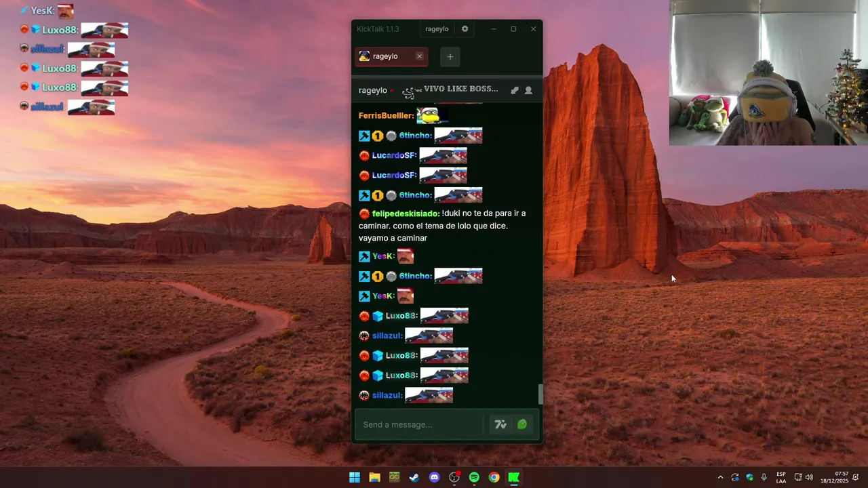Open KickTalk settings via the gear icon
Viewport: 868px width, 488px height.
point(465,29)
